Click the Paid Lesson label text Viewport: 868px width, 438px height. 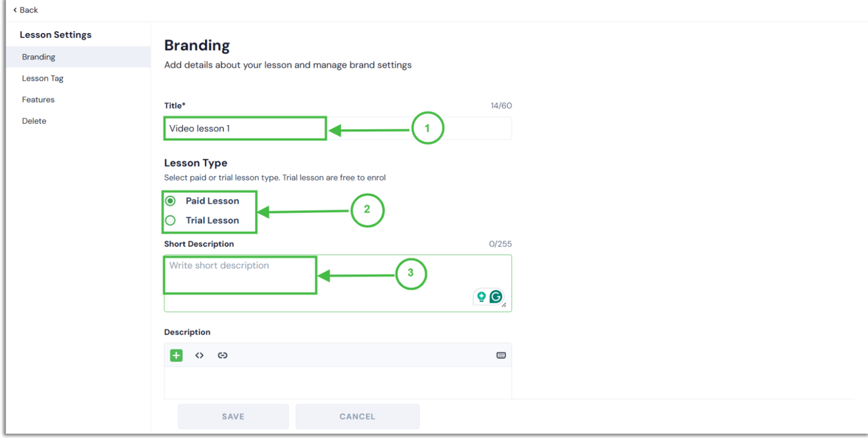pyautogui.click(x=212, y=201)
